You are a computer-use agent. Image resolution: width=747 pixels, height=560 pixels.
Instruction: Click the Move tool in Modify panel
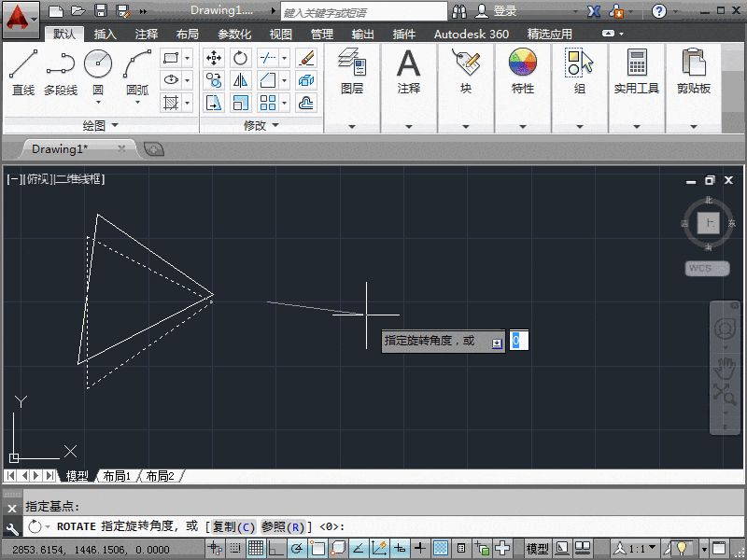(215, 58)
